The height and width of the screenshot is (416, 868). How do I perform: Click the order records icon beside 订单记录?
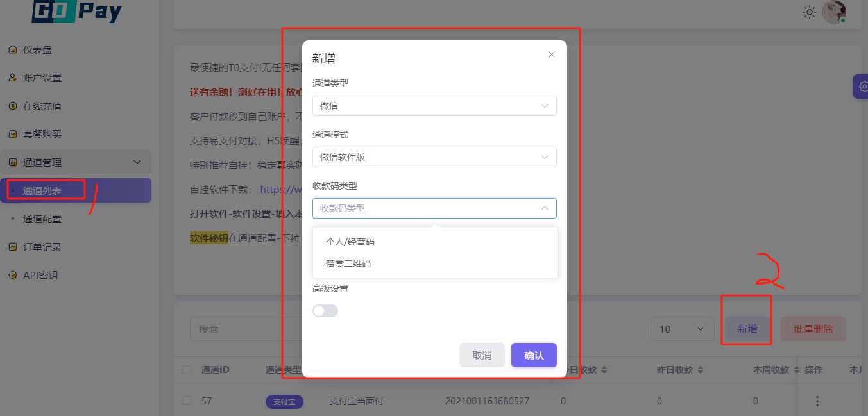[12, 247]
